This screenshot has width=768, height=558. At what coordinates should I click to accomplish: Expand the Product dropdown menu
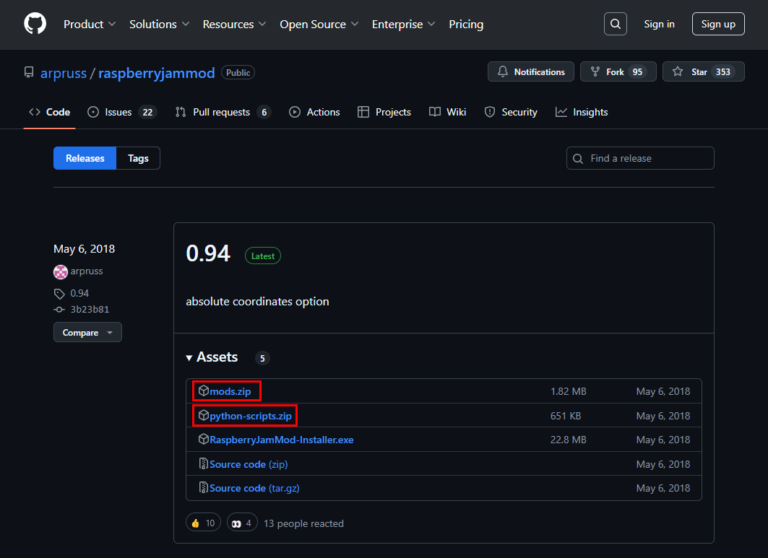tap(89, 24)
